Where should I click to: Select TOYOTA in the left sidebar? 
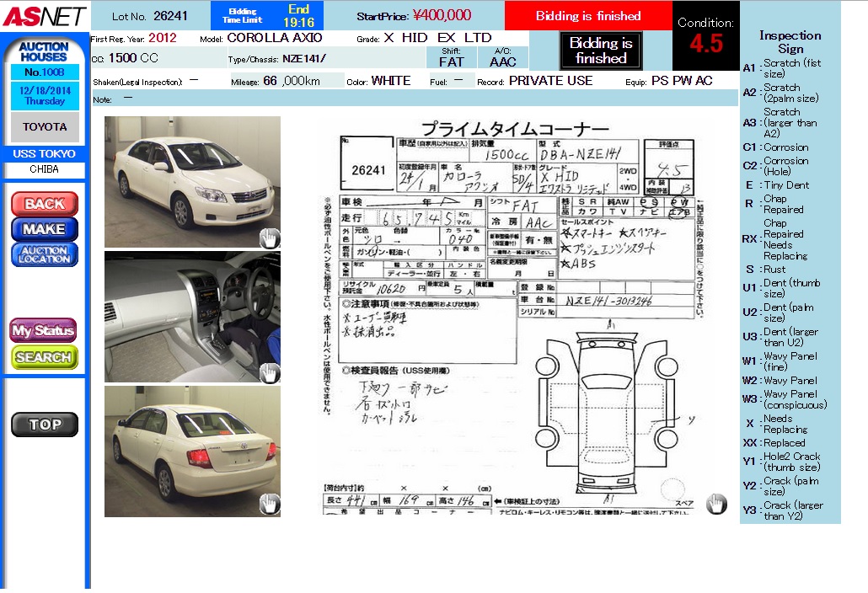[x=45, y=127]
